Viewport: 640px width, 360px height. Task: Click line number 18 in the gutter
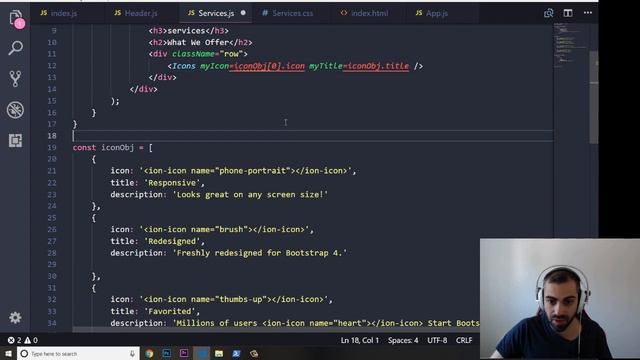[x=52, y=136]
